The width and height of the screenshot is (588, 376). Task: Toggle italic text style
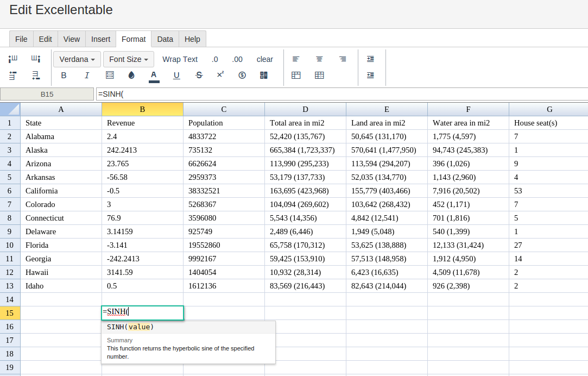(x=87, y=76)
